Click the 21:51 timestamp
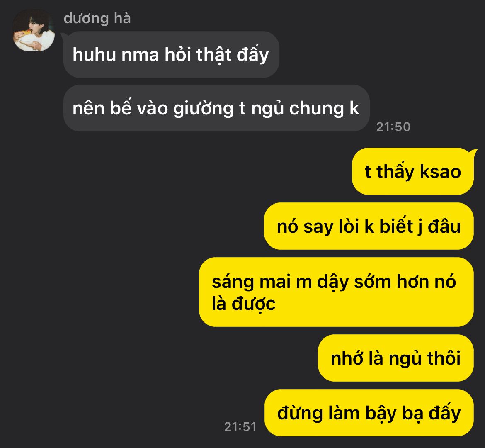Image resolution: width=485 pixels, height=448 pixels. [240, 427]
